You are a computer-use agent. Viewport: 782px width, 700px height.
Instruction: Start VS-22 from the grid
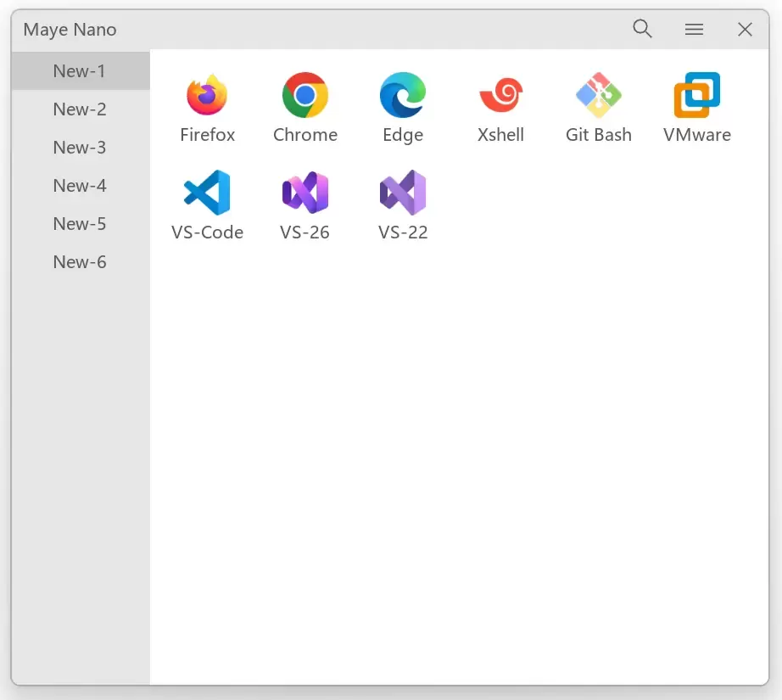[x=403, y=193]
